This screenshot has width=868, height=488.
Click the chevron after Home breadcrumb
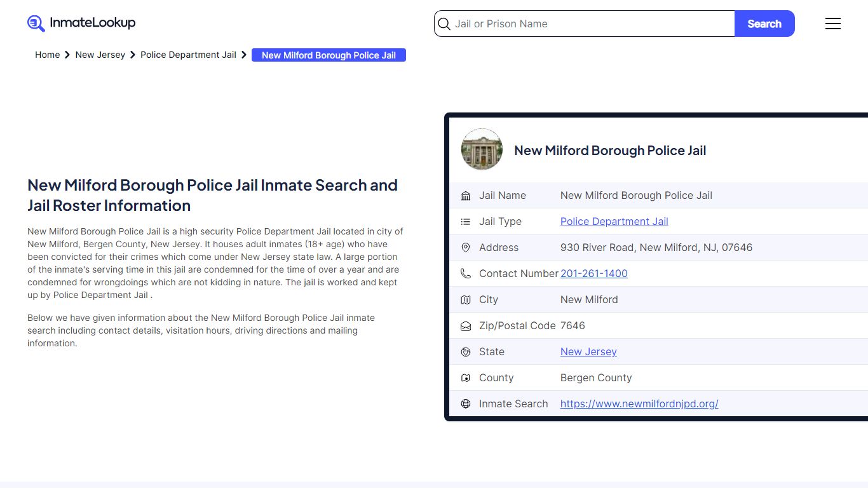[x=67, y=55]
